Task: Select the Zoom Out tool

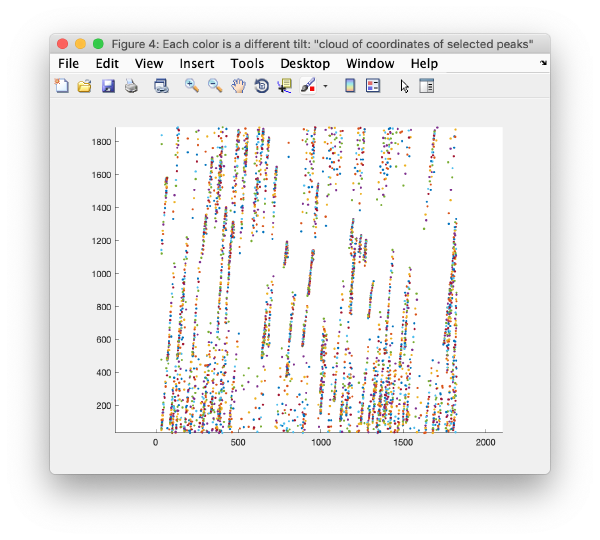Action: (x=215, y=86)
